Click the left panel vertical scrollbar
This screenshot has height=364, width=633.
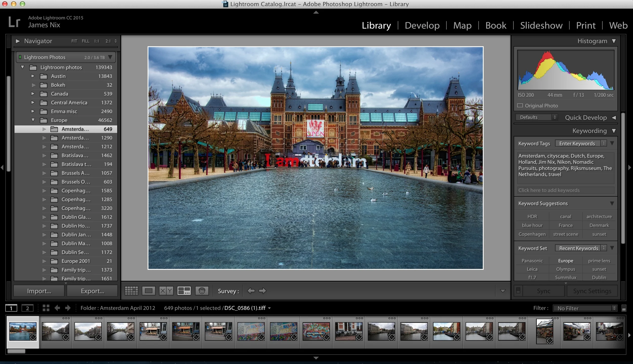point(9,124)
